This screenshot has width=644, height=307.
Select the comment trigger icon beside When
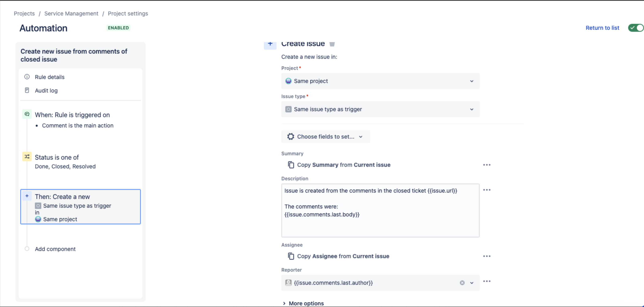point(27,114)
